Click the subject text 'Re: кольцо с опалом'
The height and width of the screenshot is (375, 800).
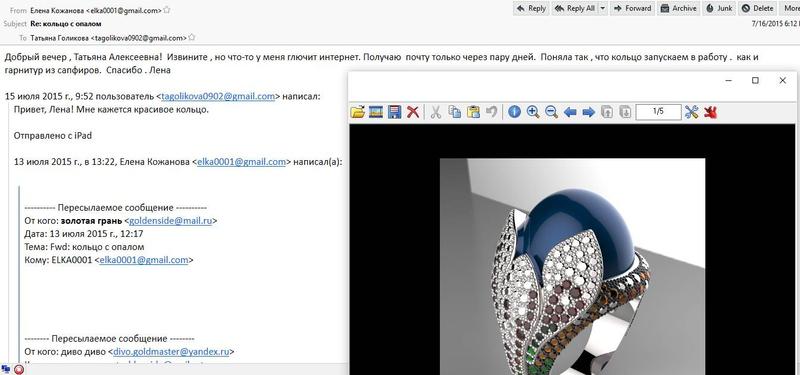66,23
